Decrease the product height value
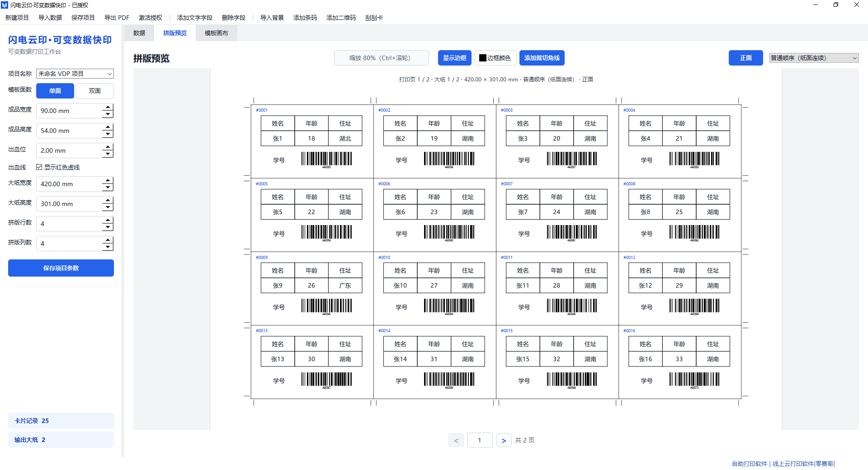This screenshot has height=470, width=868. [108, 134]
